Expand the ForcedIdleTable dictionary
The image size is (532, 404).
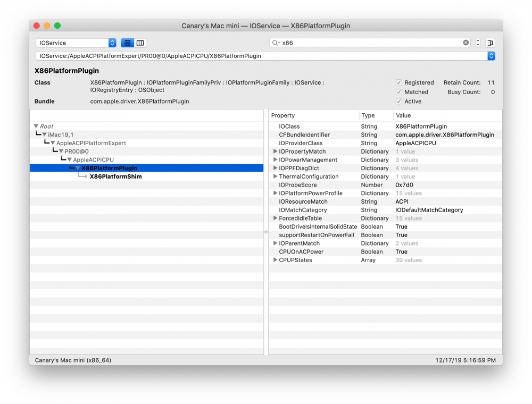point(275,218)
